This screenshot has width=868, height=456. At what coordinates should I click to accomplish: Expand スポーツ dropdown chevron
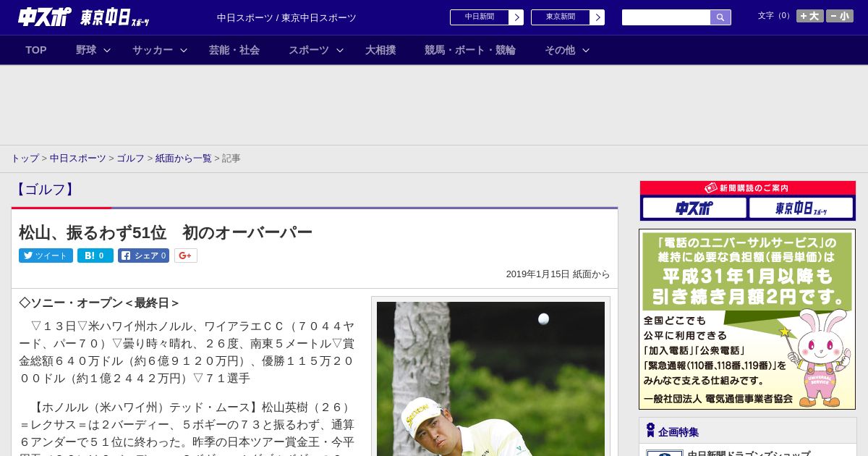tap(340, 50)
